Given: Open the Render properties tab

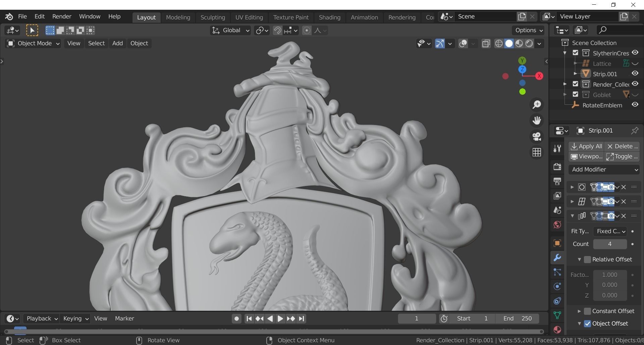Looking at the screenshot, I should coord(557,166).
